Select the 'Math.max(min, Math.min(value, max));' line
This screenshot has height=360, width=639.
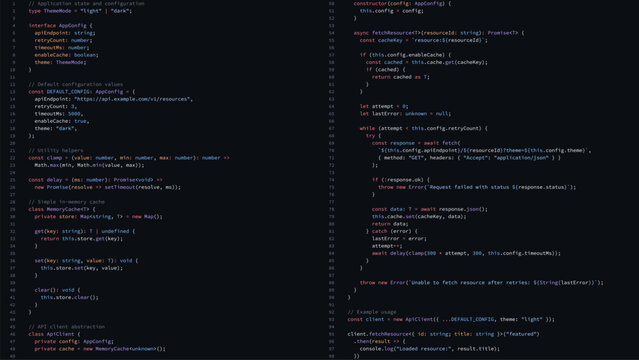click(x=89, y=165)
